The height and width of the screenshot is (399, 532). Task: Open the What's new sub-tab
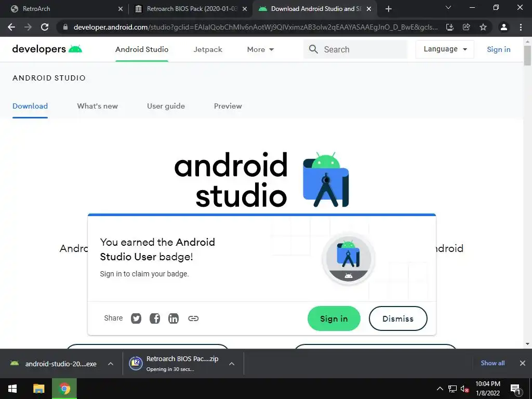97,106
